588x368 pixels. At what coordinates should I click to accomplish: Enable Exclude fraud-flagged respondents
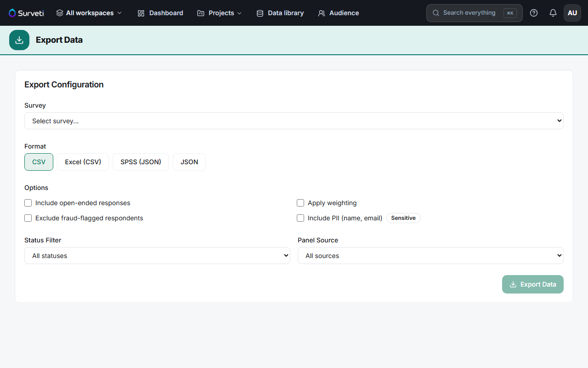point(28,218)
